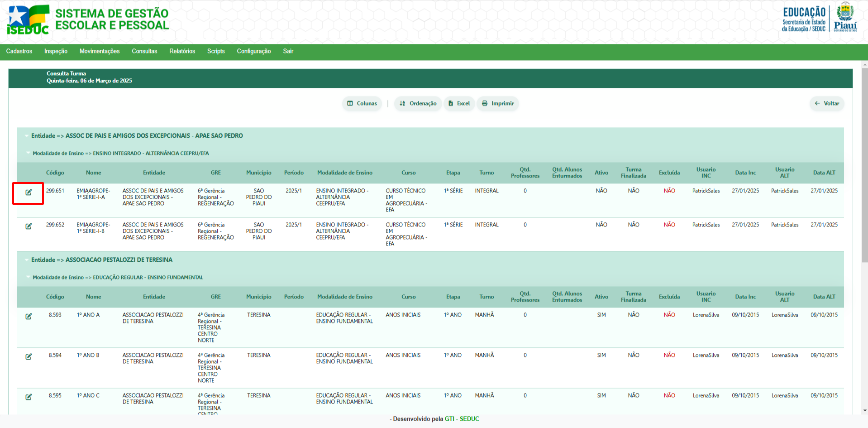The image size is (868, 428).
Task: Export the table to Excel
Action: coord(459,103)
